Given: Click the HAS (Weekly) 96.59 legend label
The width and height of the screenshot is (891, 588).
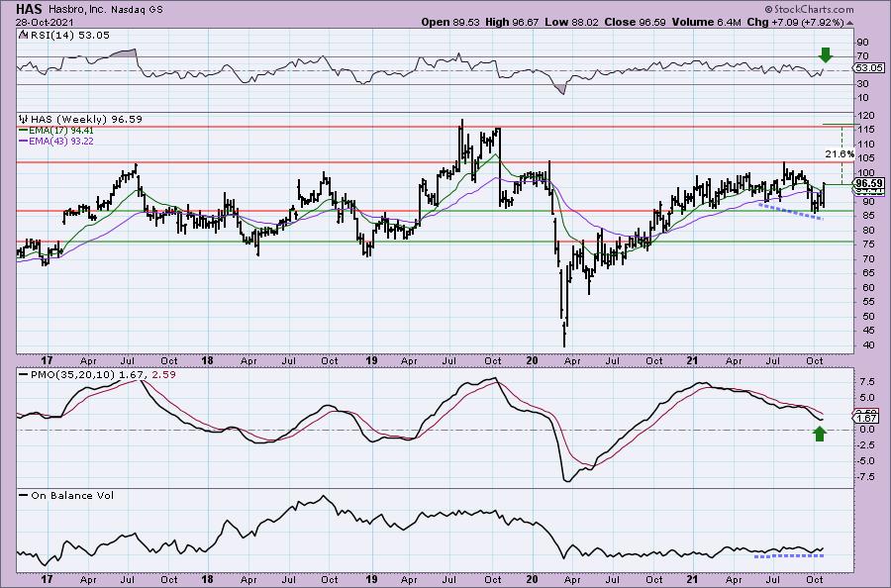Looking at the screenshot, I should click(x=86, y=119).
